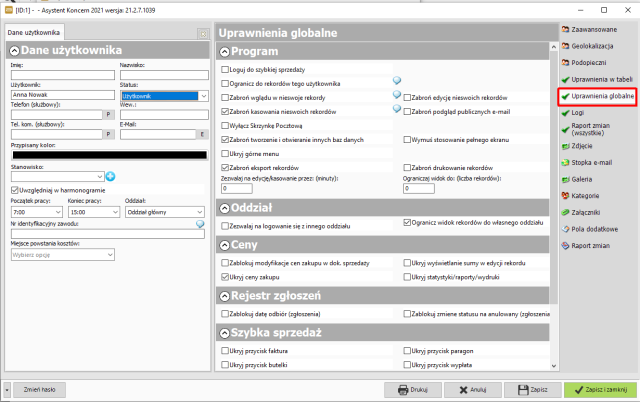This screenshot has width=640, height=402.
Task: Click help bubble next to Ogranicz do rekordów
Action: (x=397, y=80)
